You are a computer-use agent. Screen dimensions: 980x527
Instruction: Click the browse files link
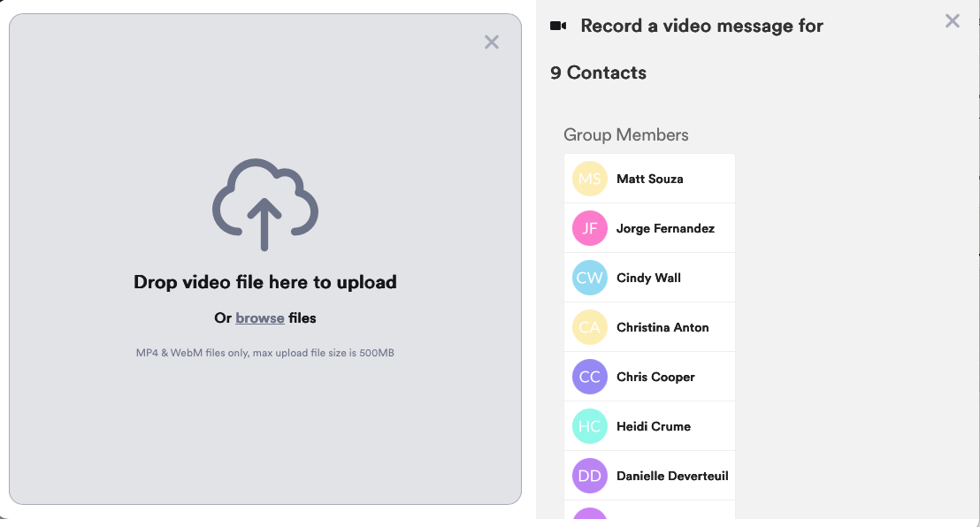260,317
